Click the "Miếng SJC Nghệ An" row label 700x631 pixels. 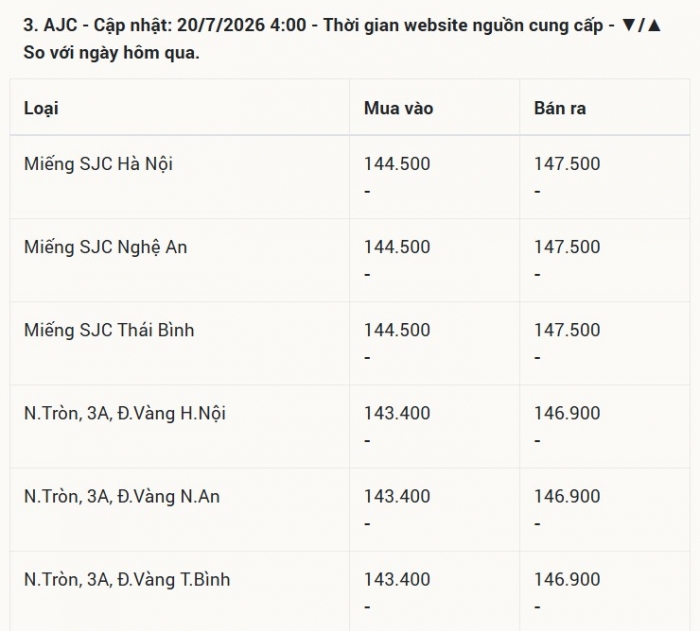click(x=105, y=247)
